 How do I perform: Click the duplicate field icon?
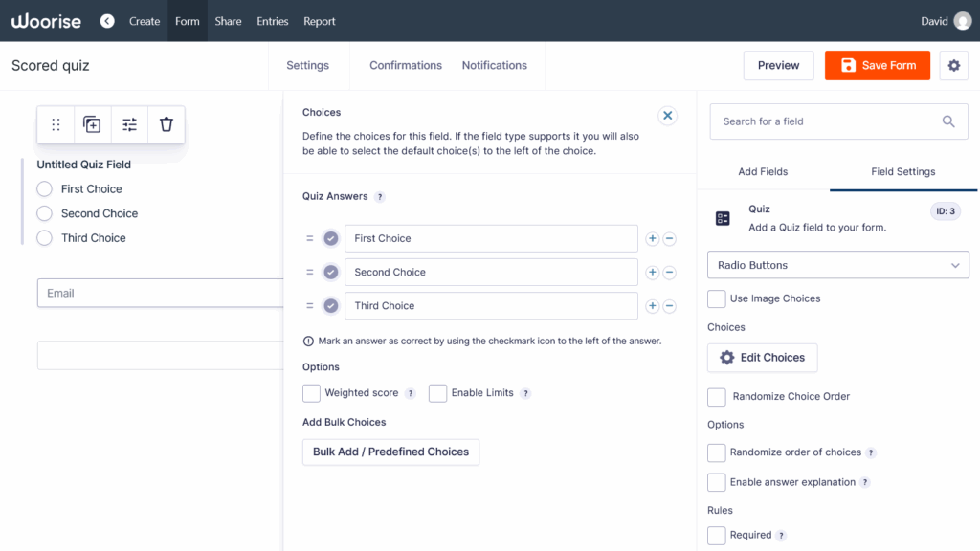(92, 124)
